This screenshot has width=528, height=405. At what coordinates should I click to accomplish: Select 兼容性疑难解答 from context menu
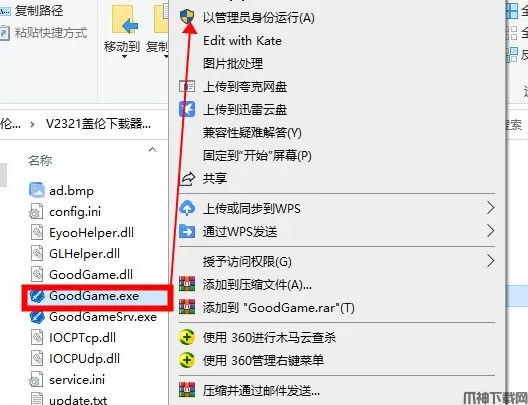(x=252, y=133)
